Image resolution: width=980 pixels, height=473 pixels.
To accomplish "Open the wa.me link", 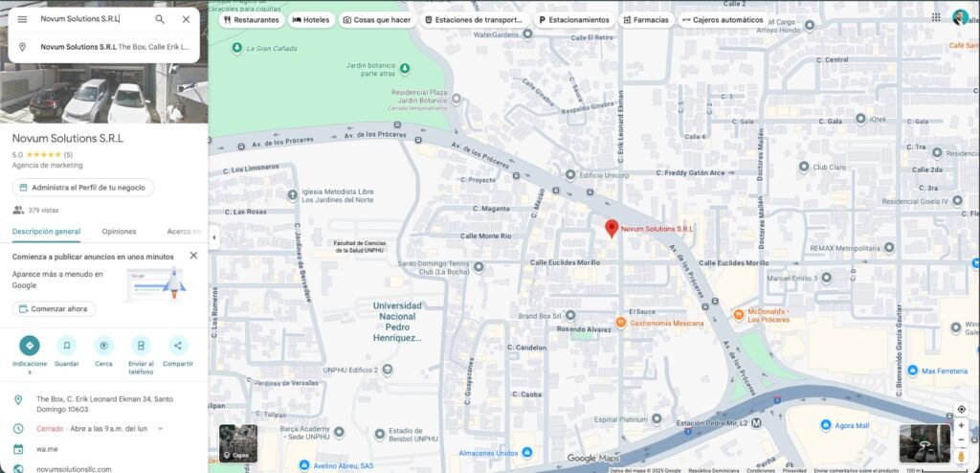I will pos(47,449).
